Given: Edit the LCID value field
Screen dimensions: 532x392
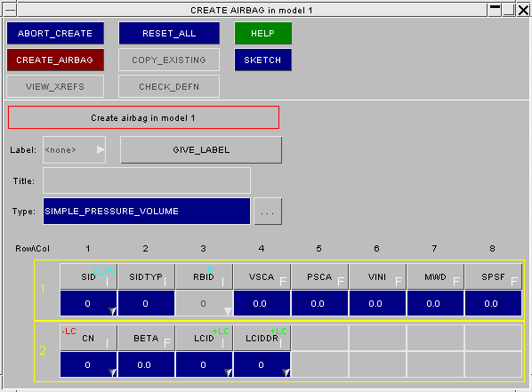Looking at the screenshot, I should 204,364.
